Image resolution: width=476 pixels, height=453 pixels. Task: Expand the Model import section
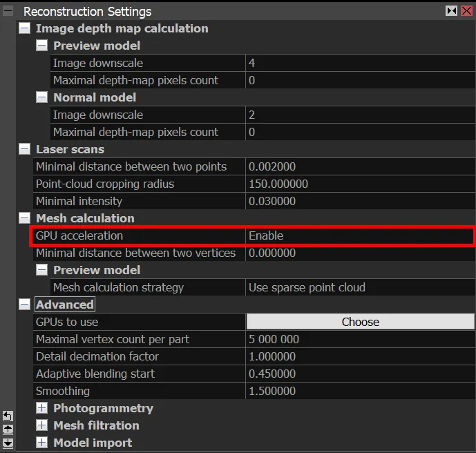(41, 443)
